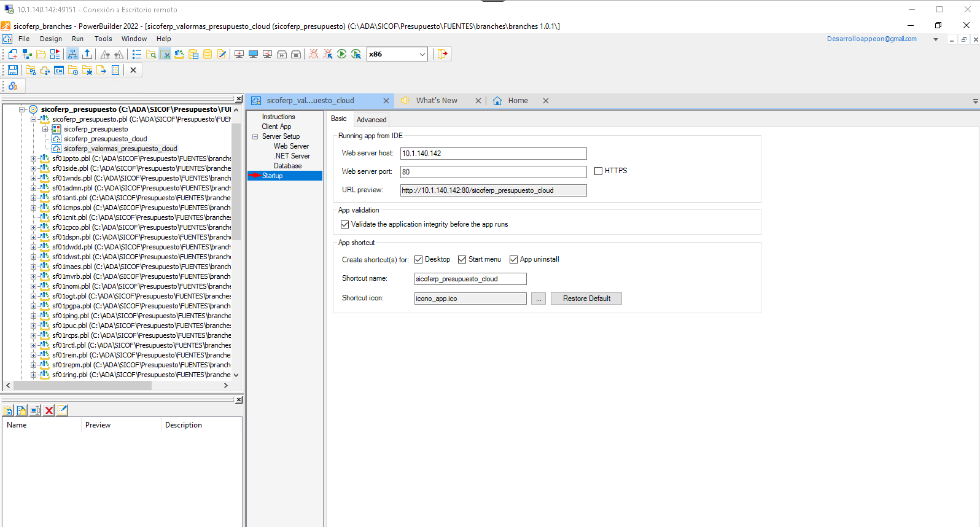This screenshot has height=527, width=980.
Task: Click the Open folder toolbar icon
Action: (x=41, y=54)
